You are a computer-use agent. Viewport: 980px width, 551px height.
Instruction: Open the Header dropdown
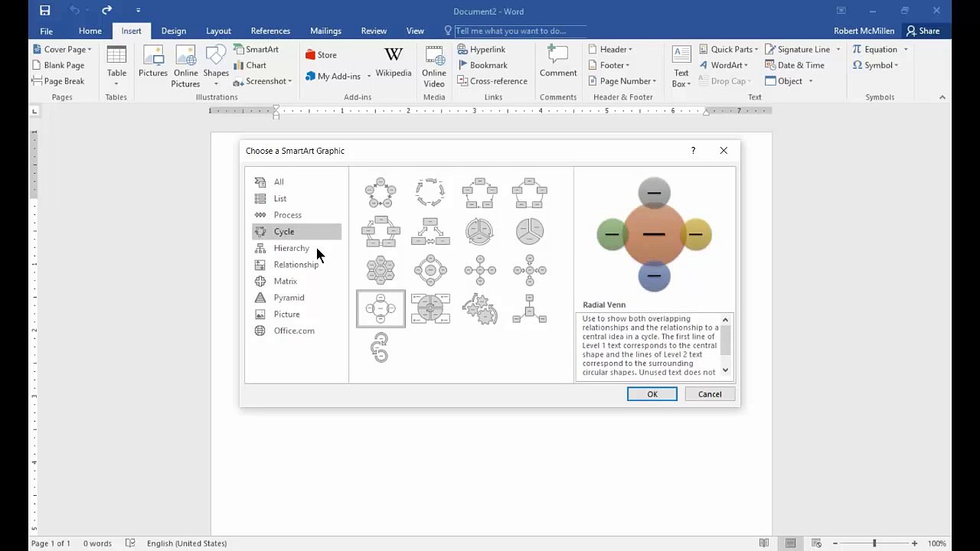609,49
